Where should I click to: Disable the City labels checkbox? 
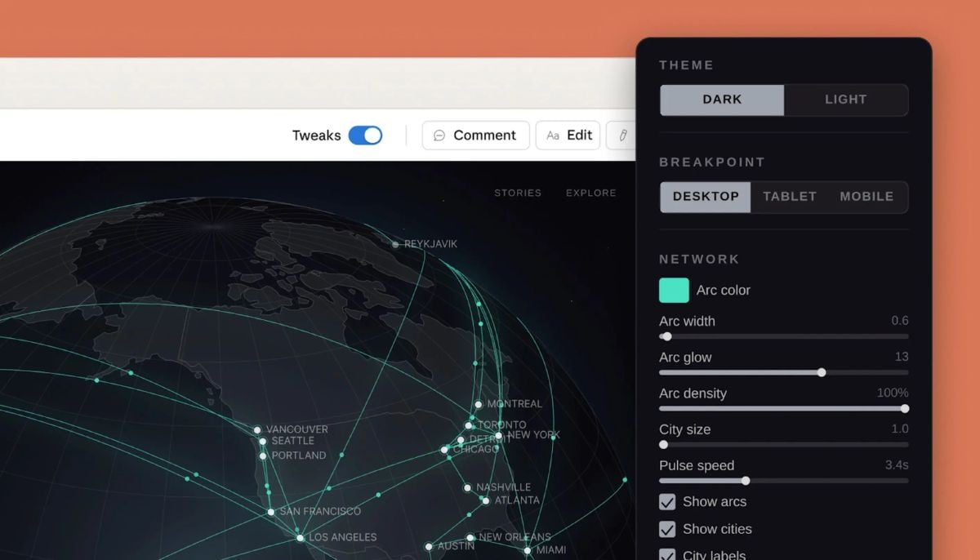coord(666,553)
